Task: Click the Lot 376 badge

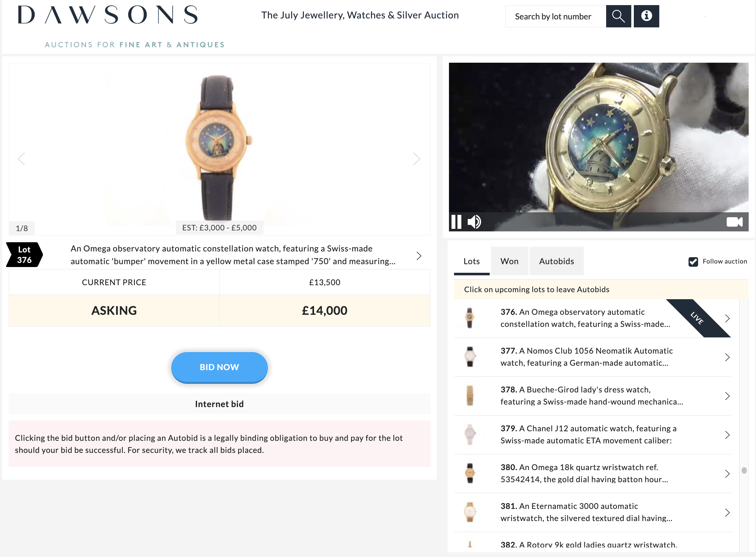Action: tap(24, 255)
